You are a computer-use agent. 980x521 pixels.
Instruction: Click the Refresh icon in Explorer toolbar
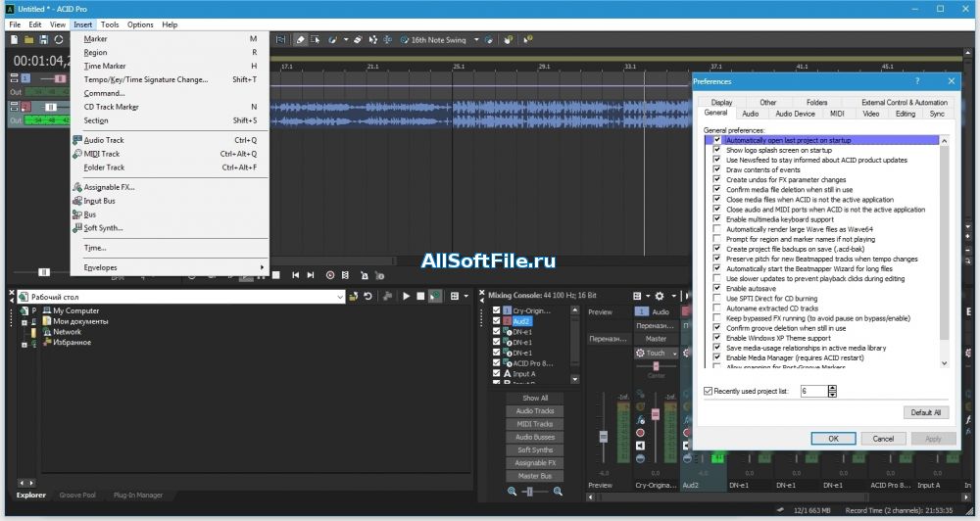pos(368,296)
